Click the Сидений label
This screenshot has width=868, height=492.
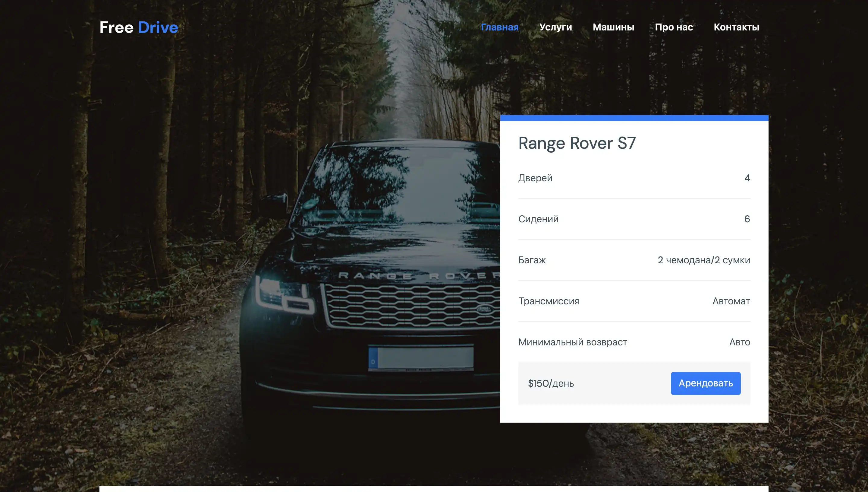[538, 219]
